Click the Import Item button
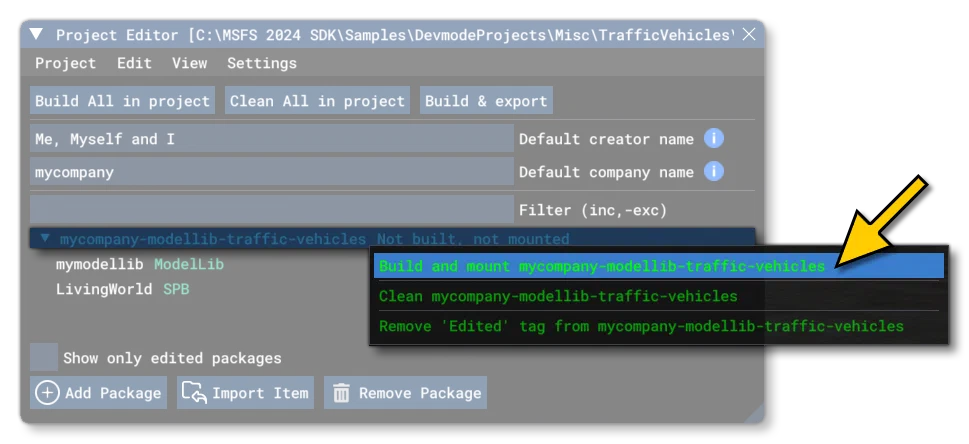This screenshot has width=969, height=444. [245, 393]
